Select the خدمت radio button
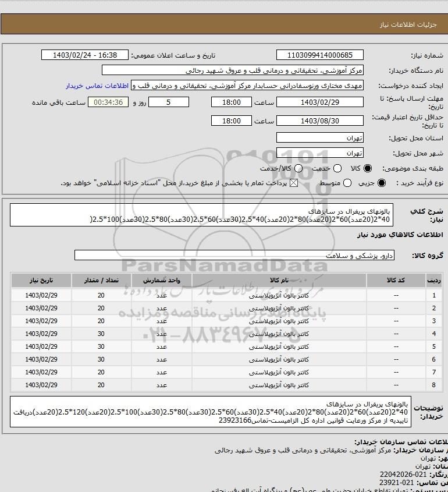This screenshot has height=492, width=448. tap(337, 168)
